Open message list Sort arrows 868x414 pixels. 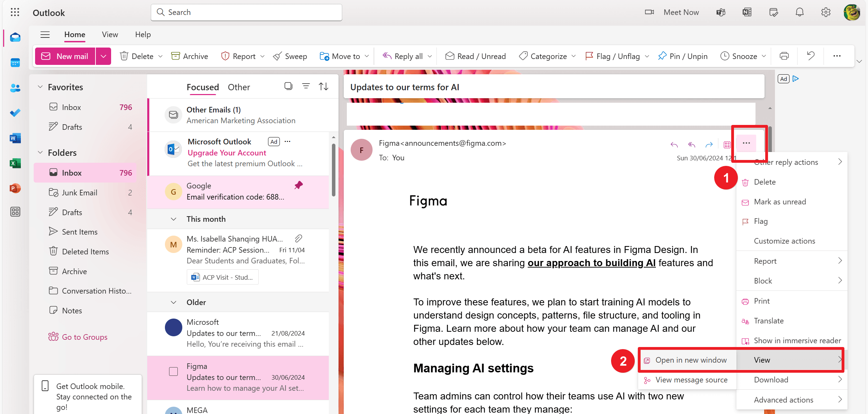point(324,86)
